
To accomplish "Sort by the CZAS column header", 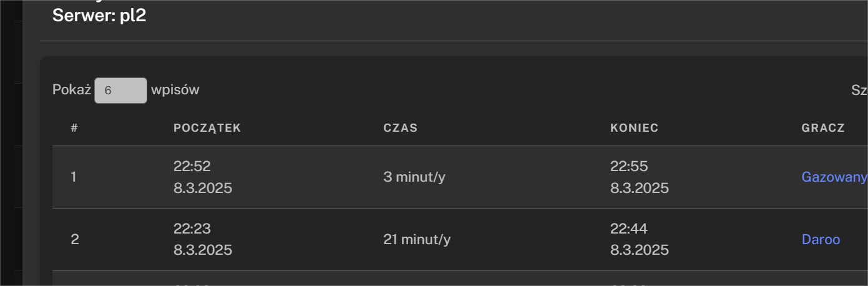I will (x=400, y=128).
